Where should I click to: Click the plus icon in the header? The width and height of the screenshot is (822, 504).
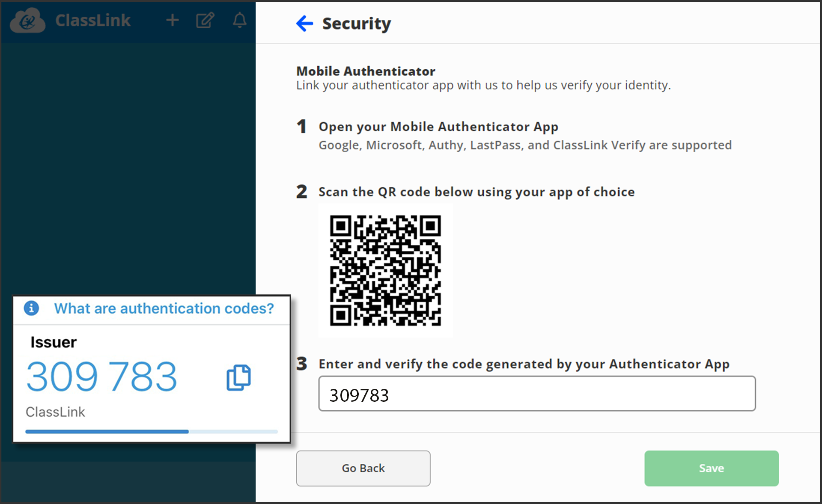173,20
